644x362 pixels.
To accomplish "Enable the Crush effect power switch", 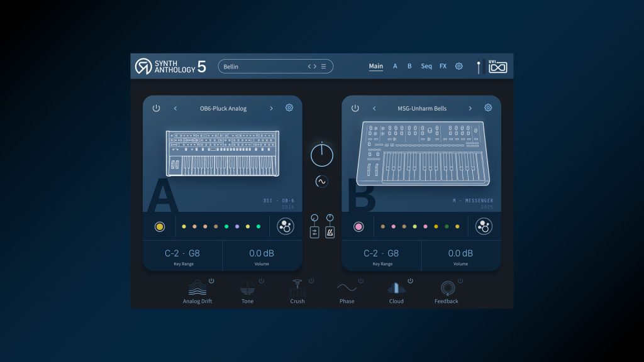I will coord(311,281).
